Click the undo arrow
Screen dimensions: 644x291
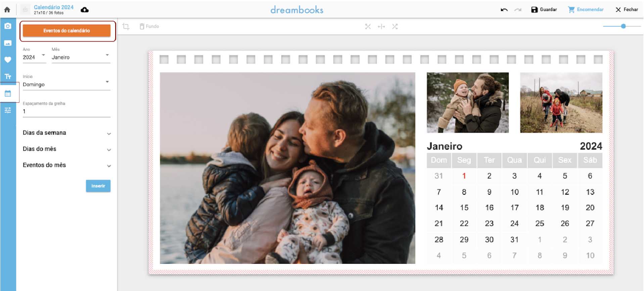pos(504,10)
